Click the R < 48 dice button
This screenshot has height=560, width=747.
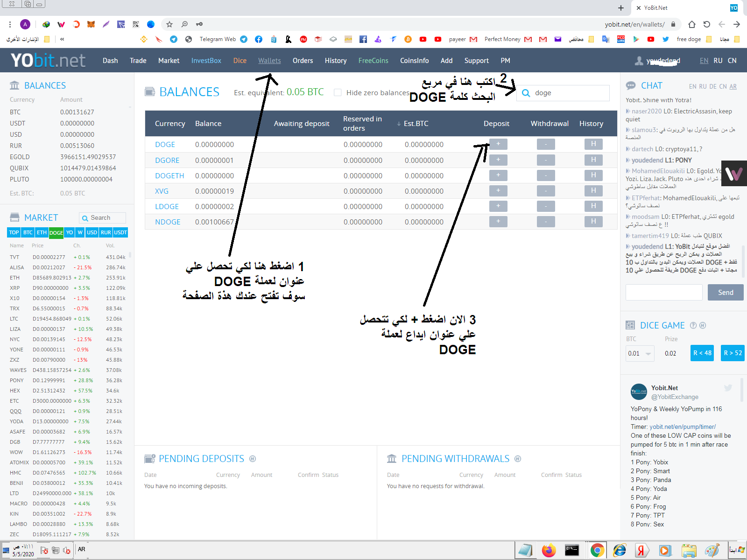(702, 353)
